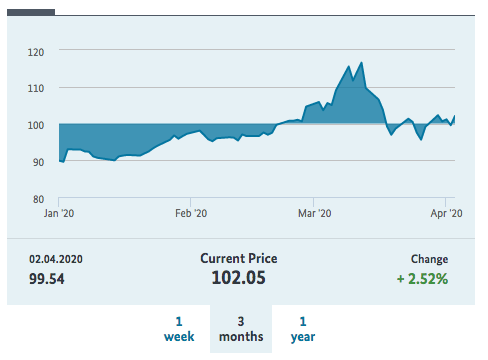
Task: Click the chart's highest price peak
Action: pos(362,63)
